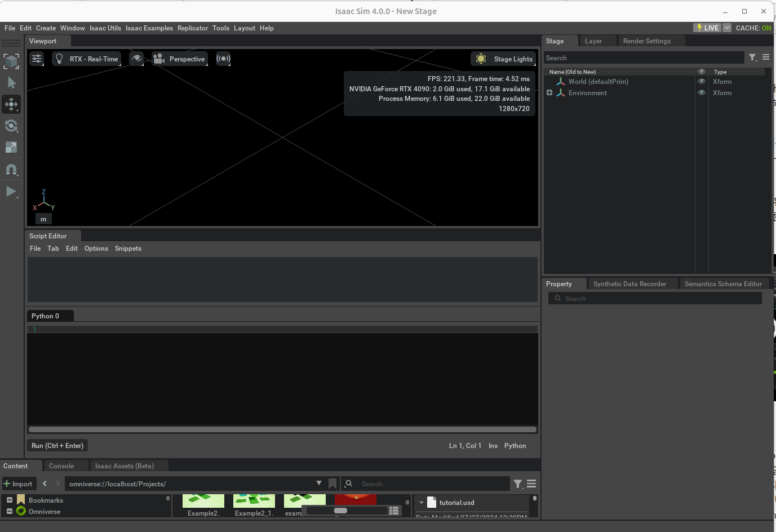776x532 pixels.
Task: Go back in Content browser
Action: point(45,484)
